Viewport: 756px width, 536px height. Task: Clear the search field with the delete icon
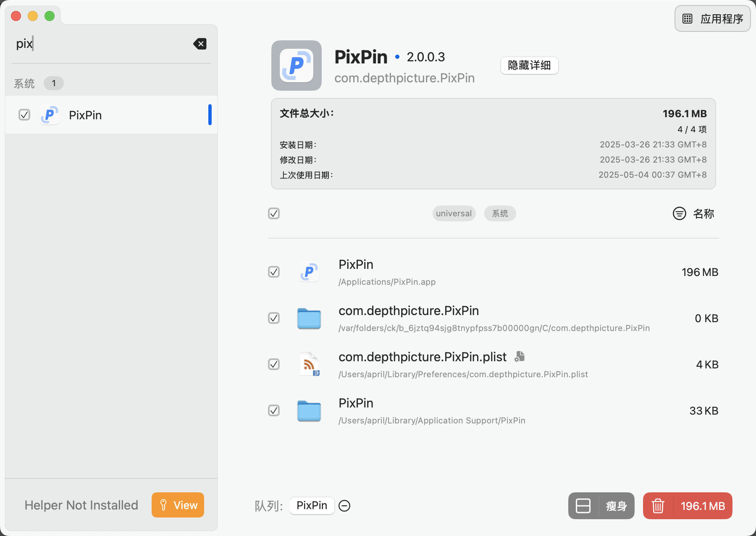[x=200, y=44]
